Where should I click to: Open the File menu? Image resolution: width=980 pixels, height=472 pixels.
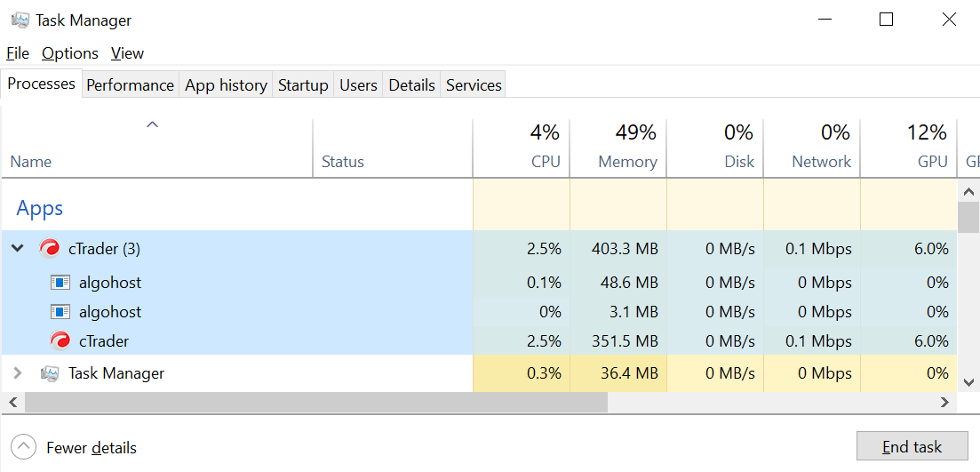pyautogui.click(x=18, y=53)
